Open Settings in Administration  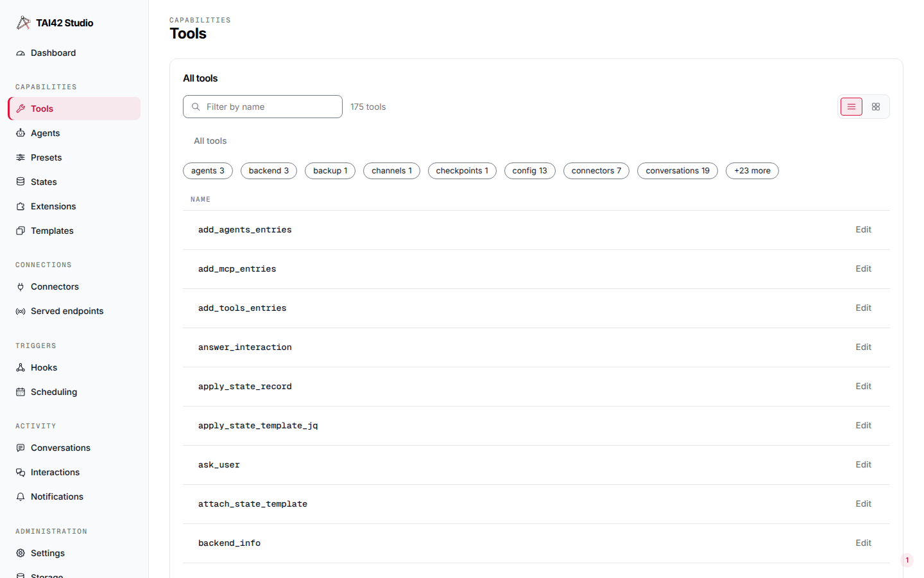pyautogui.click(x=74, y=553)
